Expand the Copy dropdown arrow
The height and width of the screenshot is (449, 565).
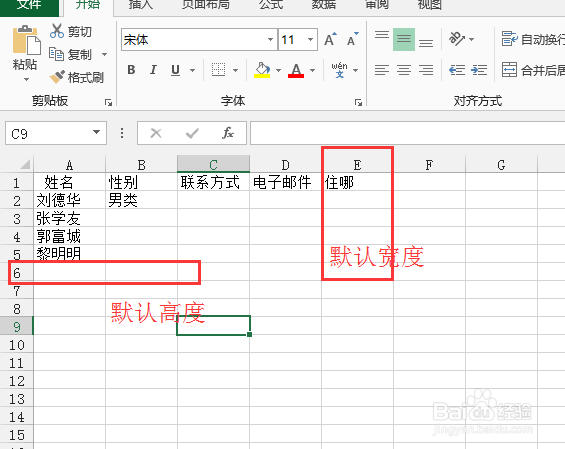104,54
